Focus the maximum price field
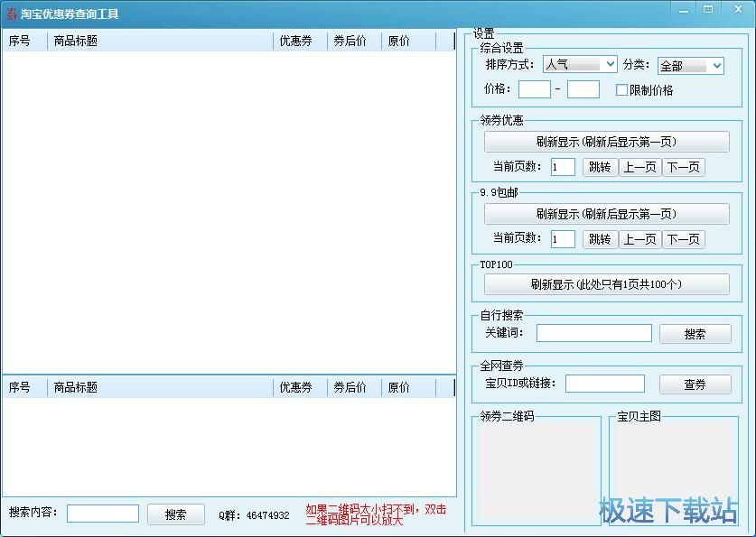Screen dimensions: 756x537 583,89
